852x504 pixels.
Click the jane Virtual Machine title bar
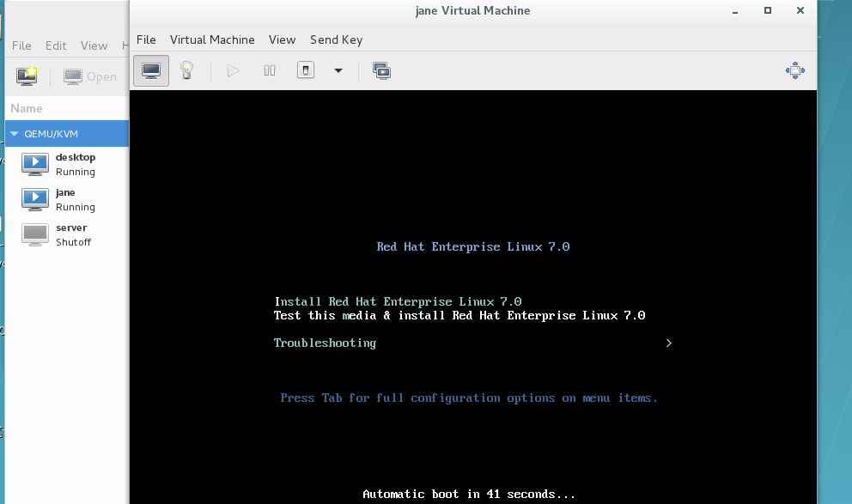pyautogui.click(x=472, y=11)
